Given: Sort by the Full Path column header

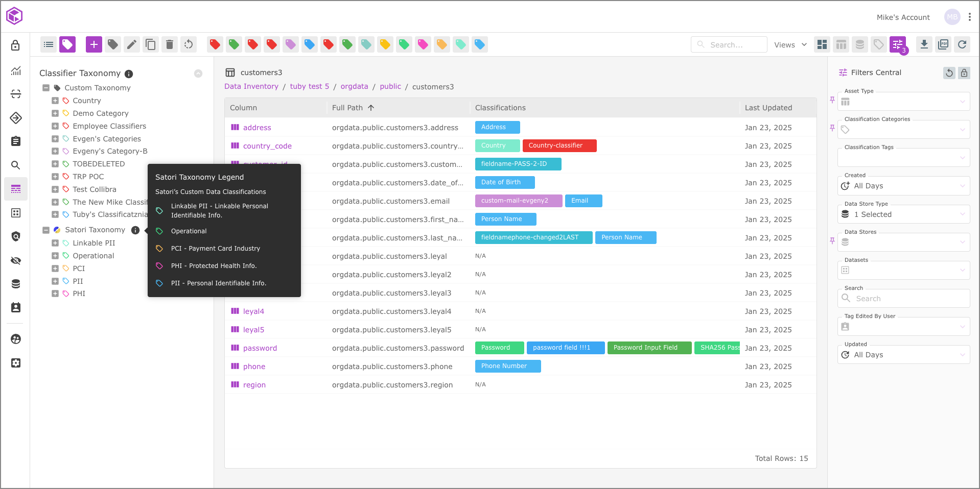Looking at the screenshot, I should click(x=347, y=108).
